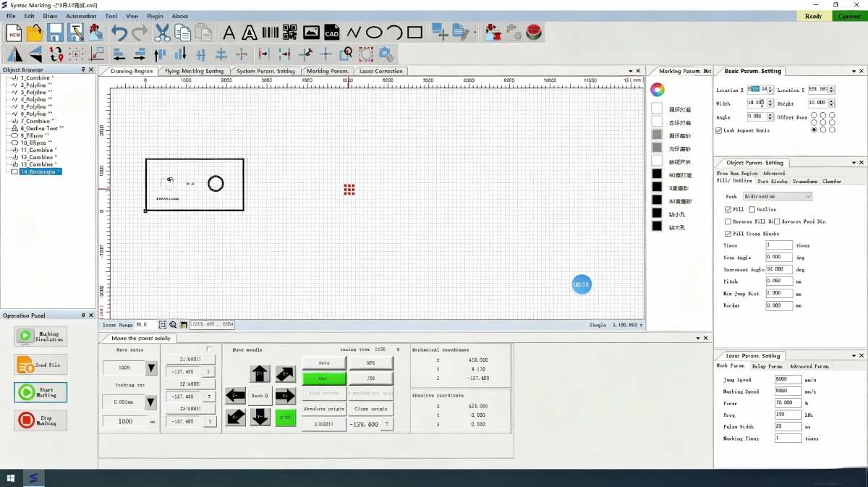Click the Marking Simulation button
868x487 pixels.
pyautogui.click(x=41, y=336)
